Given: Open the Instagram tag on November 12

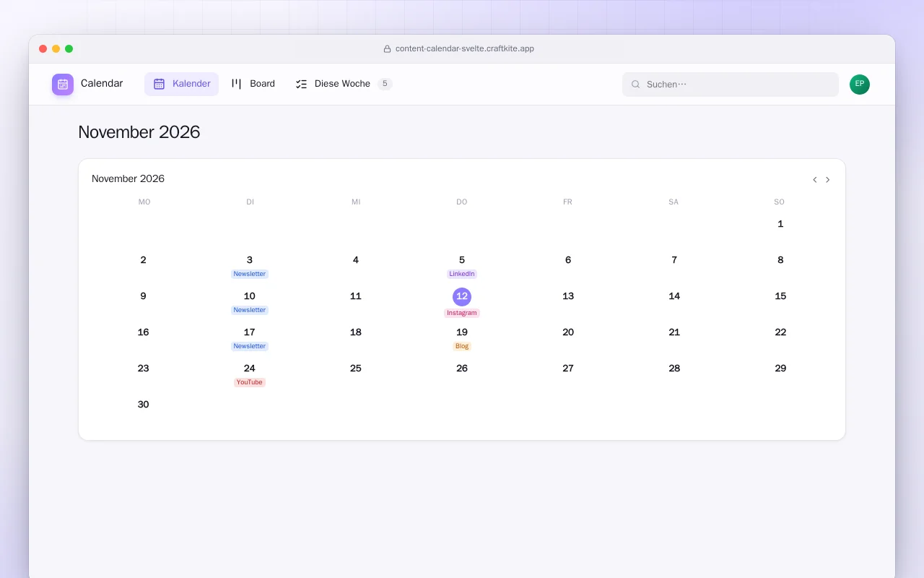Looking at the screenshot, I should pos(462,313).
